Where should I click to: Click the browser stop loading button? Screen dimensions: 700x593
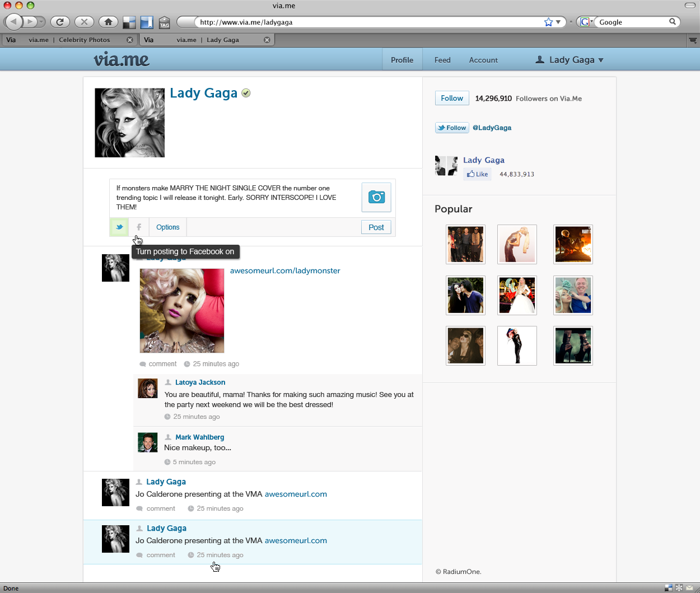(84, 22)
